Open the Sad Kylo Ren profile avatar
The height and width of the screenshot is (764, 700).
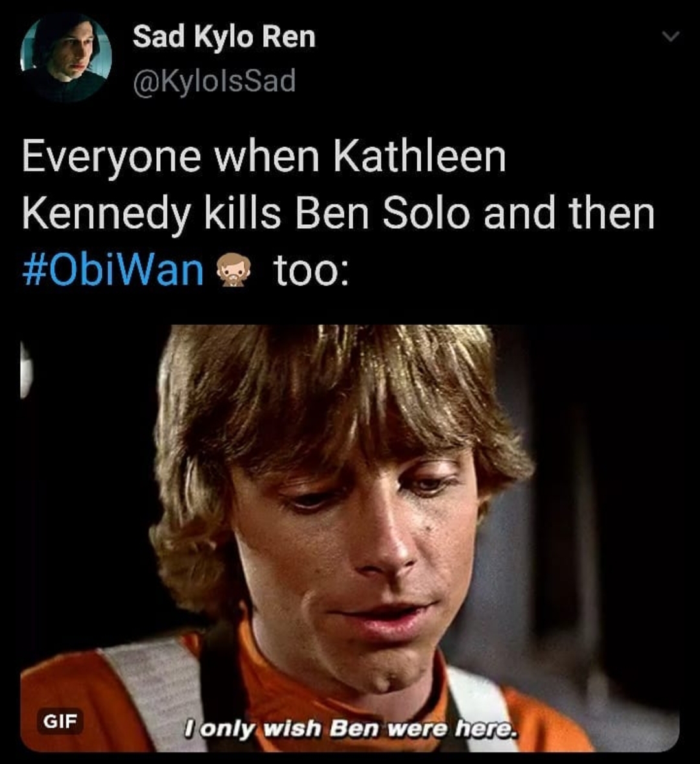pos(66,57)
